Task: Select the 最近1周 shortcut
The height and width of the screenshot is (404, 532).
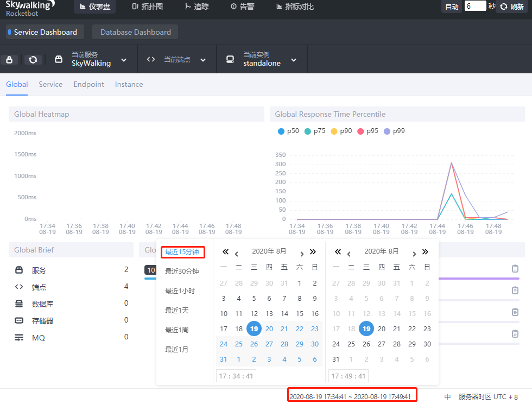Action: click(177, 330)
